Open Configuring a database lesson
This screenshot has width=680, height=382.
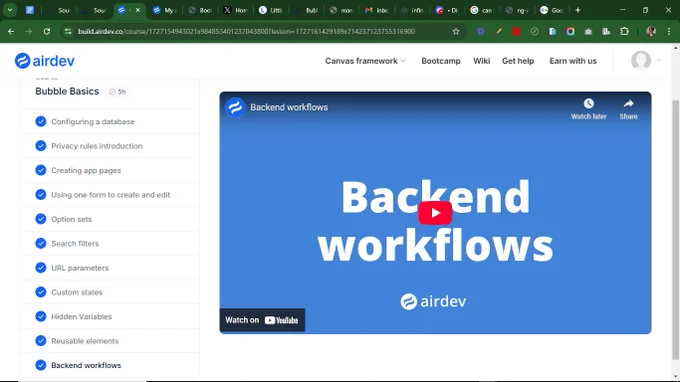(93, 122)
